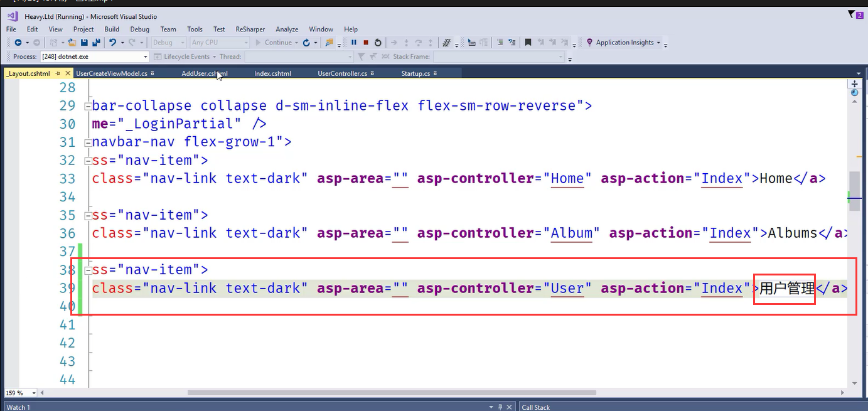
Task: Undo the last edit with the toolbar arrow
Action: pos(112,43)
